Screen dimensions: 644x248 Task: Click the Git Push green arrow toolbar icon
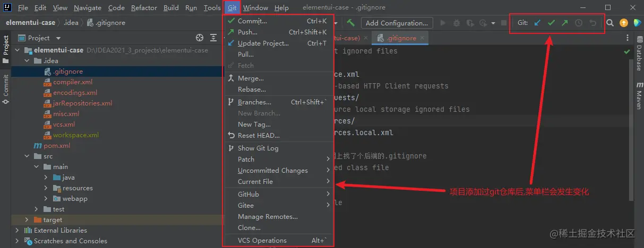tap(565, 23)
